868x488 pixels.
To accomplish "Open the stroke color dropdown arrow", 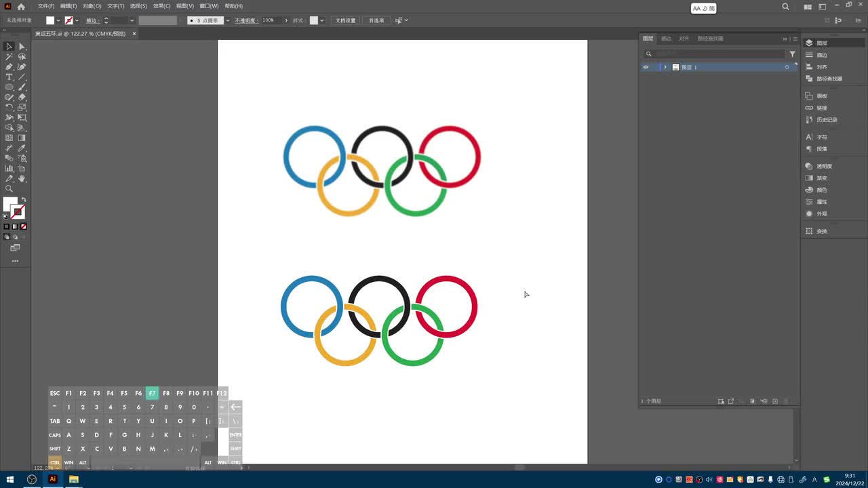I will click(77, 20).
